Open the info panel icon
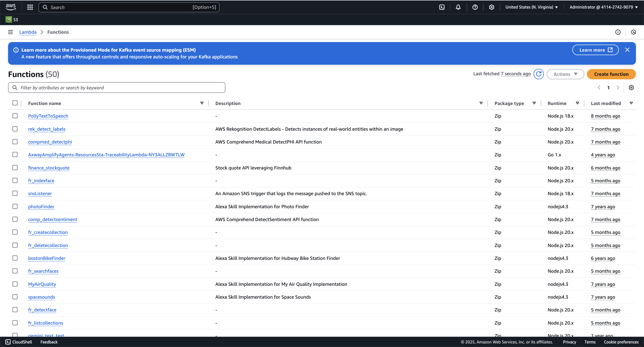 click(x=618, y=32)
